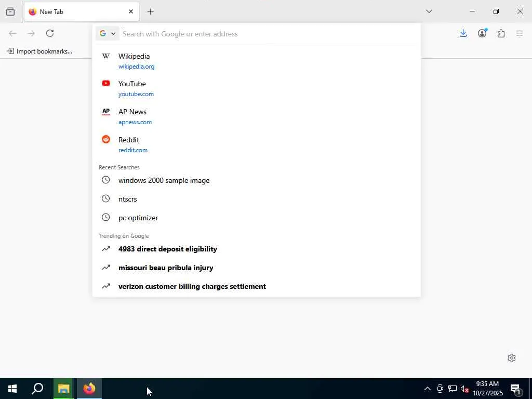Choose trending missouri beau pribula injury

pyautogui.click(x=256, y=268)
